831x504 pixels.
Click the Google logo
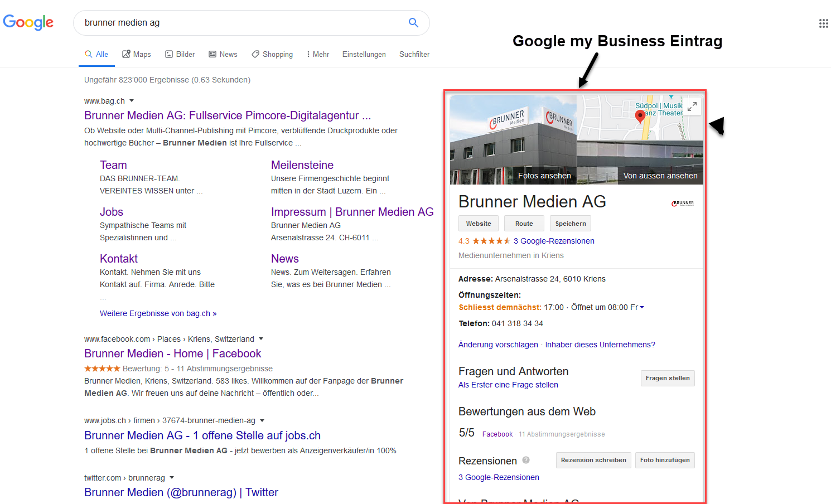pyautogui.click(x=28, y=22)
